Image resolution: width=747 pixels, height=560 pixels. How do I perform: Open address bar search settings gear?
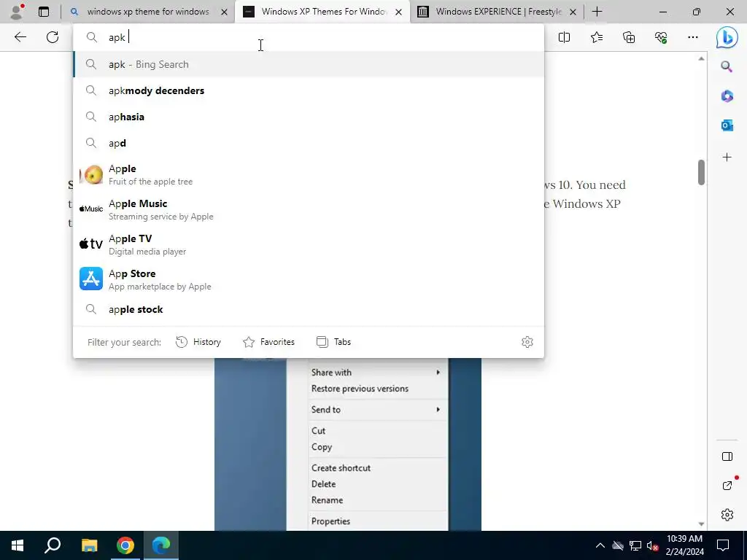pyautogui.click(x=527, y=342)
